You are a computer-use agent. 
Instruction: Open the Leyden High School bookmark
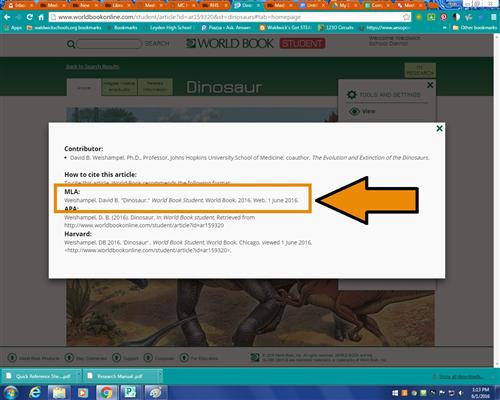point(167,28)
